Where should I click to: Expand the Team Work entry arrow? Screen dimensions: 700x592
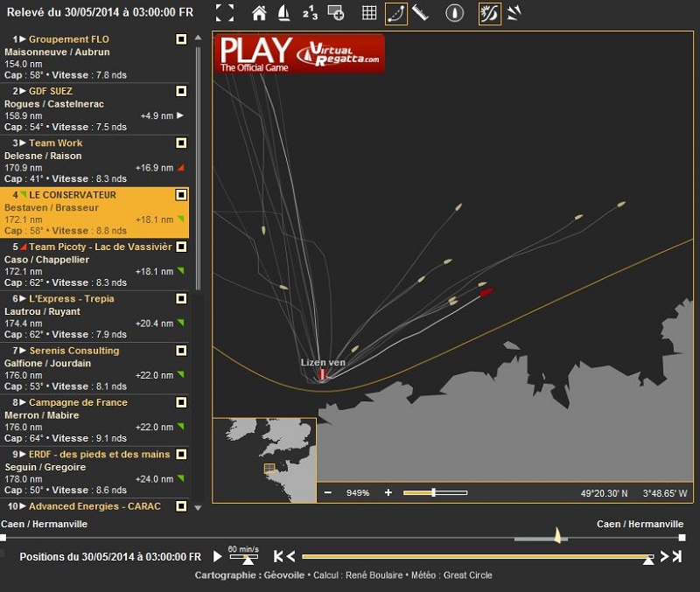[x=24, y=143]
